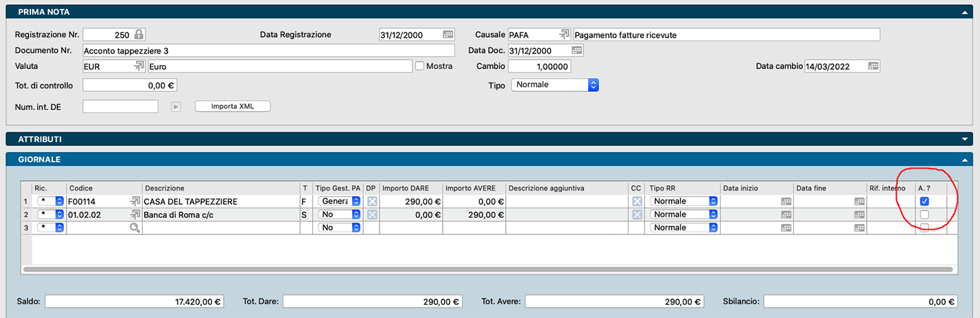Click the lock icon next to Registrazione Nr.

point(139,34)
